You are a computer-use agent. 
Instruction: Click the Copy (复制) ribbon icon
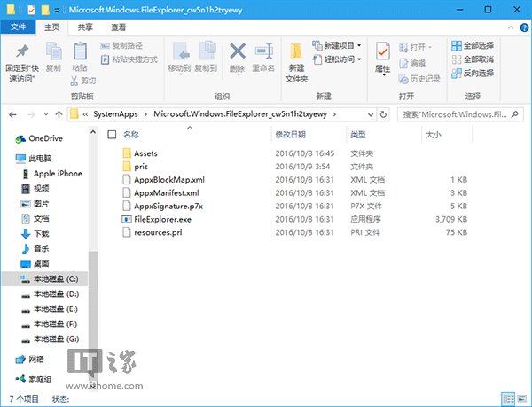(53, 51)
